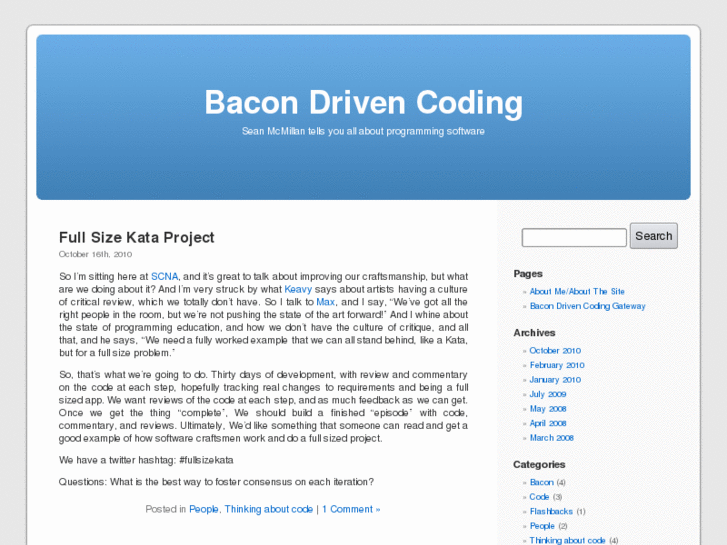Click the Pages sidebar heading

tap(528, 274)
